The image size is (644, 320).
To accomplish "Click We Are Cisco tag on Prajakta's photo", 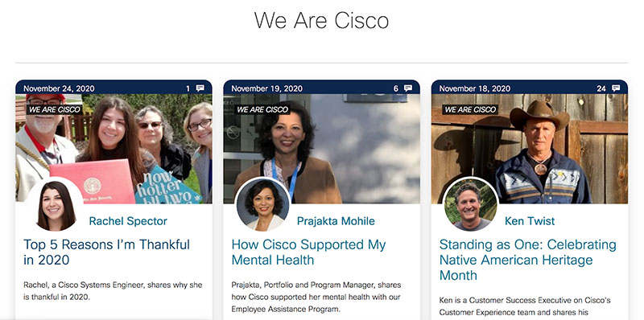I will pos(262,110).
